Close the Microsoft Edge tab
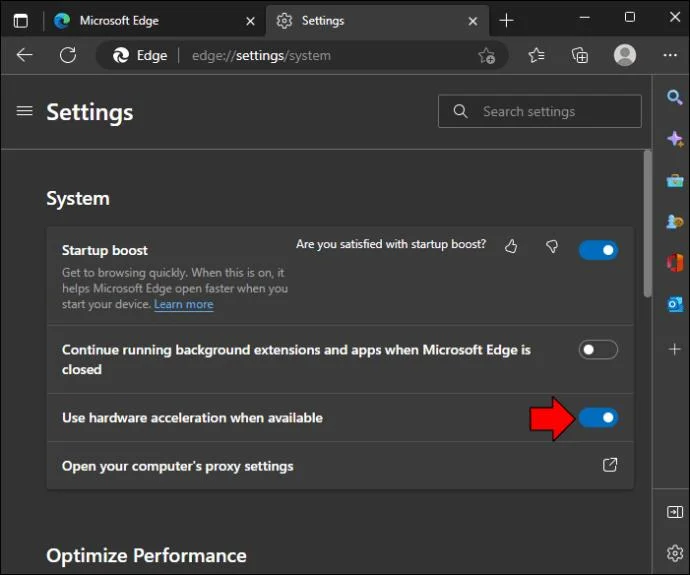This screenshot has width=690, height=575. [x=250, y=21]
